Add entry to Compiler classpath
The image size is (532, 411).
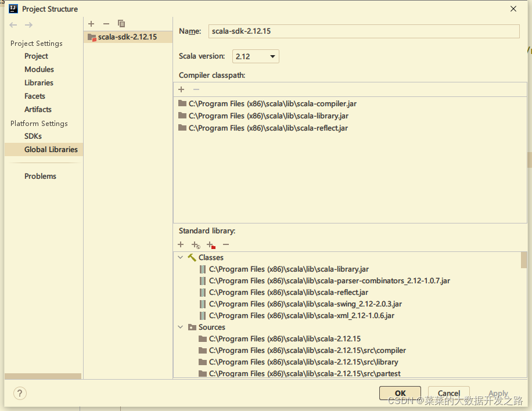(181, 89)
